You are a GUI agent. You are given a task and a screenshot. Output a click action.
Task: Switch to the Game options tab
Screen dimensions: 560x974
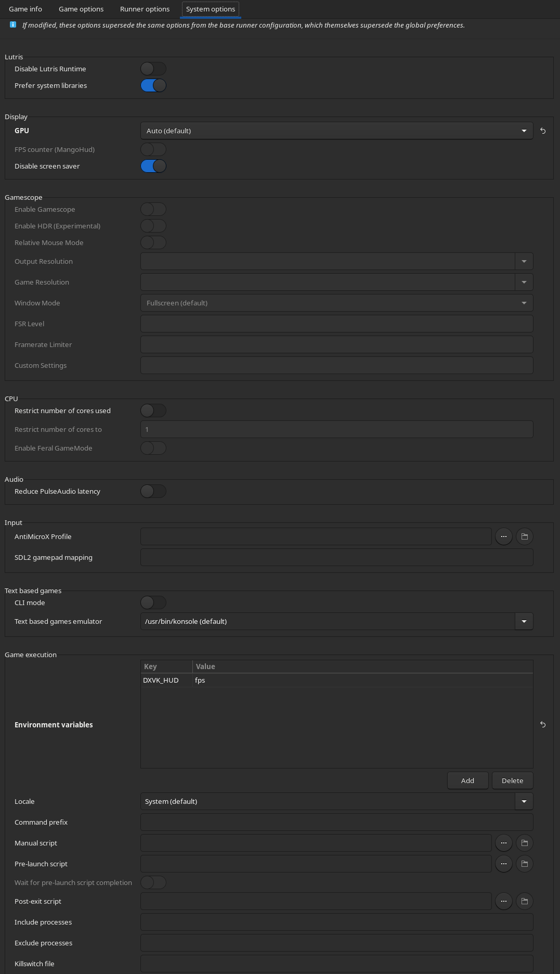point(81,9)
